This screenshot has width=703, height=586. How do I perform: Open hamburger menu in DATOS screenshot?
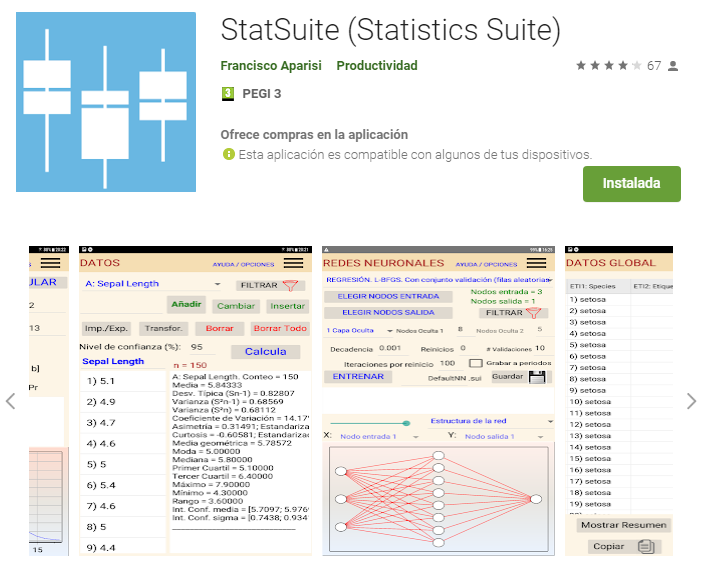(293, 263)
